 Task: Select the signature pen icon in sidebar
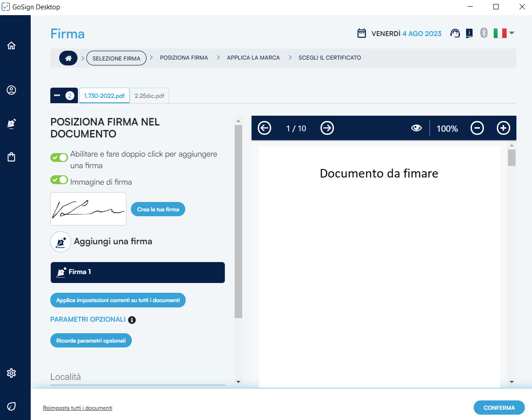click(12, 124)
